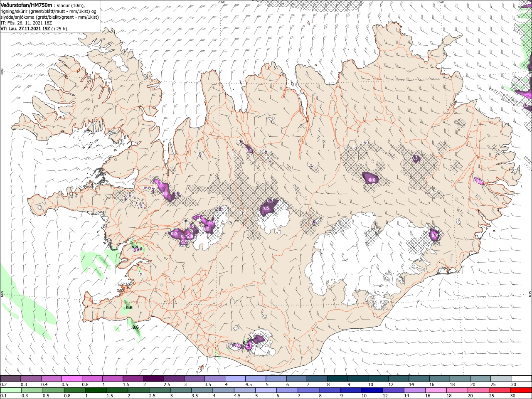Click the bottom-row red-pink swatch starting at 25
The image size is (532, 399).
(500, 390)
